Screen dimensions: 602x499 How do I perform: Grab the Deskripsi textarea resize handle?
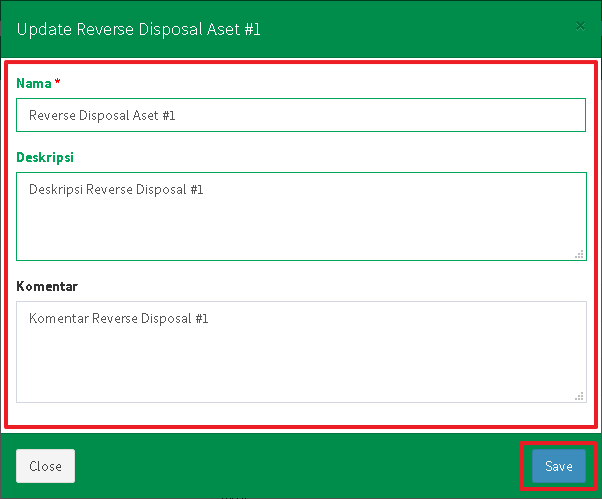click(x=579, y=254)
